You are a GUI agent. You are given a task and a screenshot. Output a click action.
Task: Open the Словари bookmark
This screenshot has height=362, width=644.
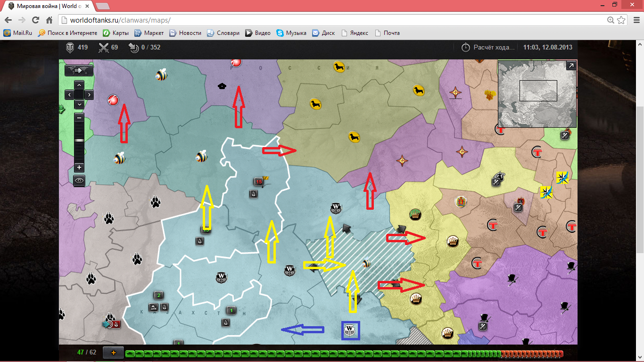223,33
